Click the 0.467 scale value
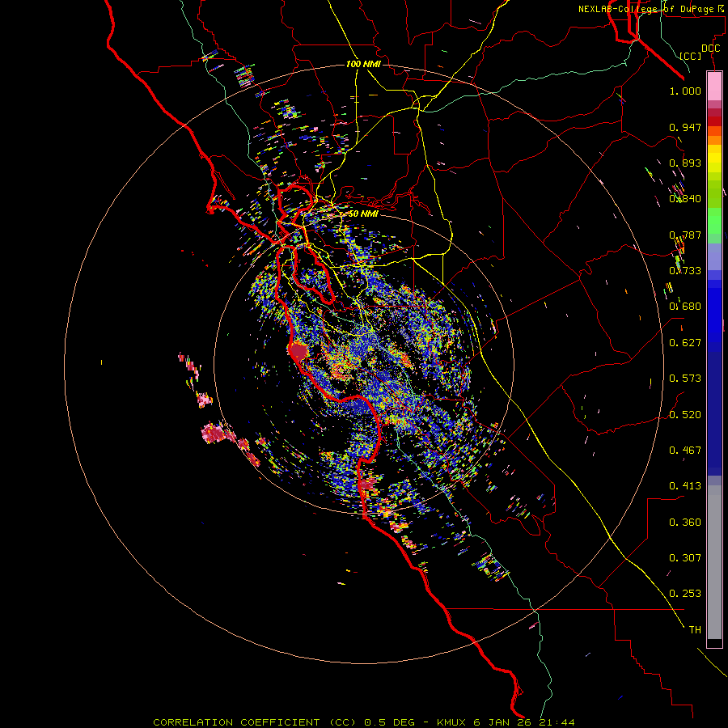Image resolution: width=728 pixels, height=728 pixels. (x=685, y=451)
